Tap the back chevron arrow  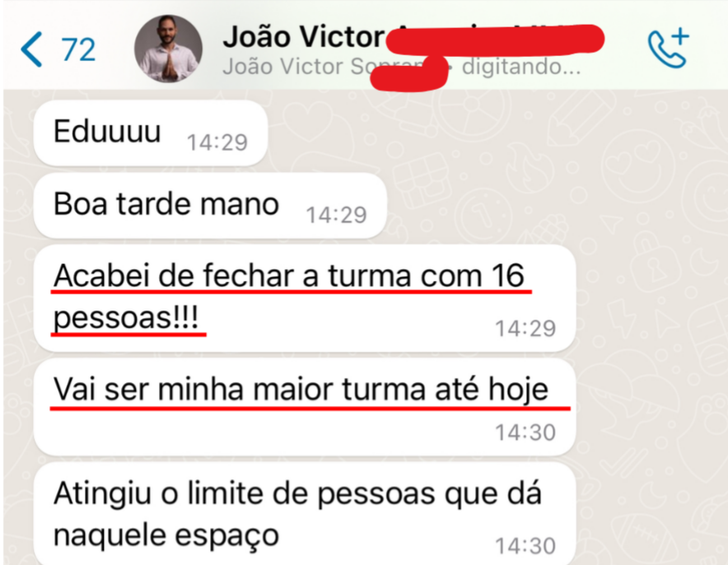tap(31, 49)
